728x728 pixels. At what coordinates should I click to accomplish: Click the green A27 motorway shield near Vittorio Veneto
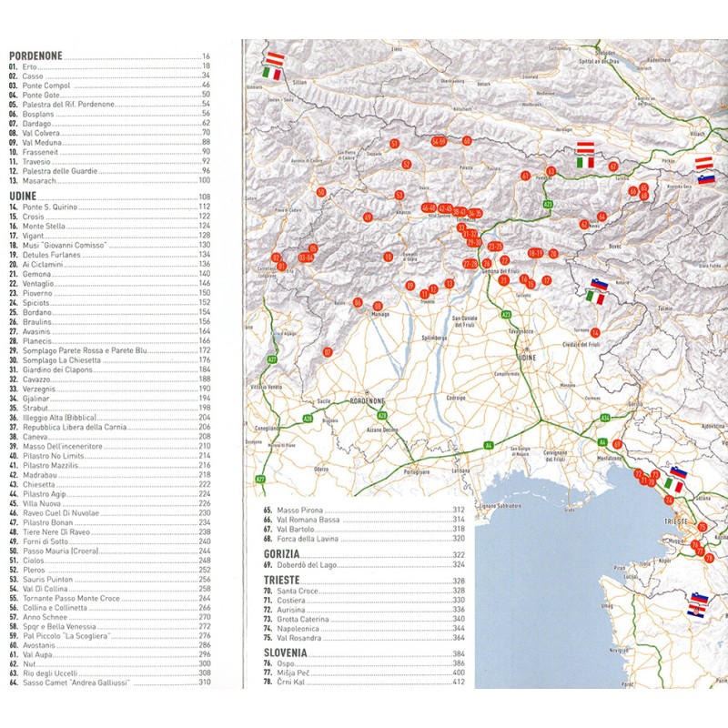coord(272,360)
